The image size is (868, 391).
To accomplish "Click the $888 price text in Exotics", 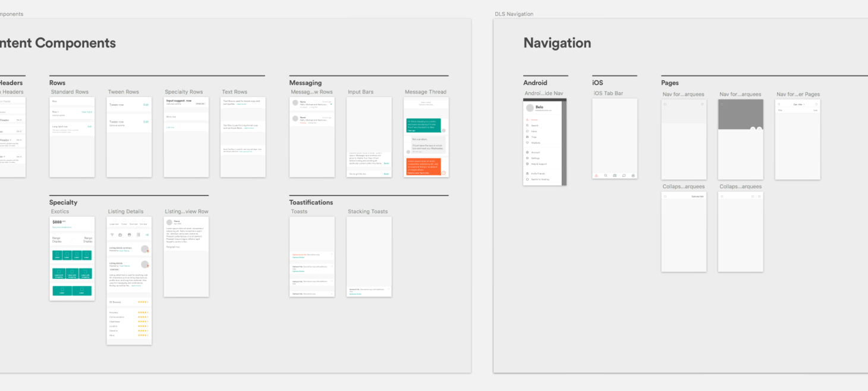I will (58, 221).
